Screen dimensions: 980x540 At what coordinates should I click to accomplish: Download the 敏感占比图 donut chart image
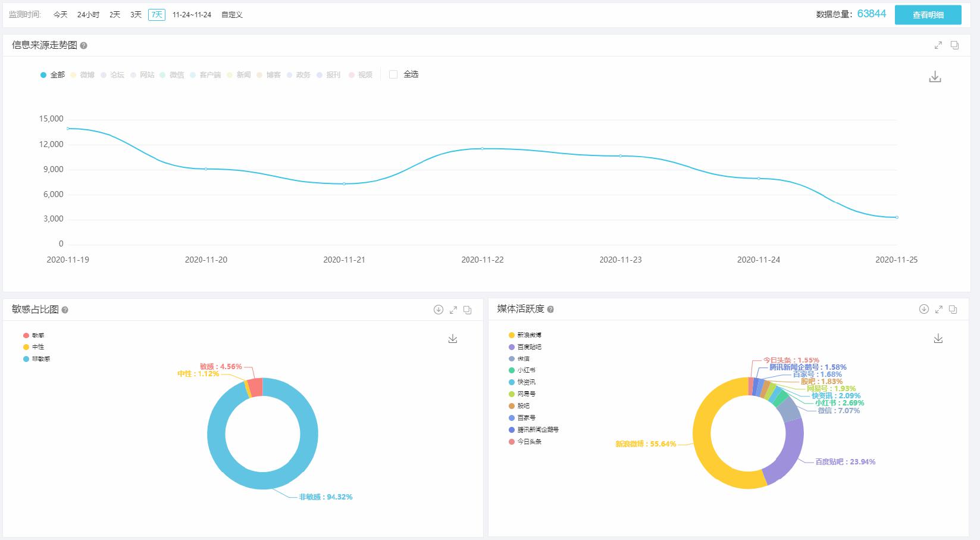(452, 339)
